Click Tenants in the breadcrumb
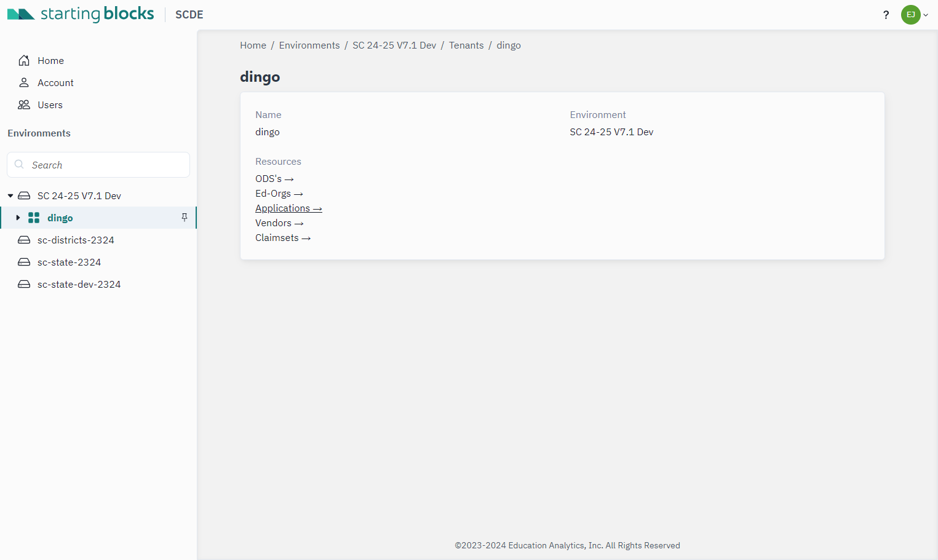This screenshot has height=560, width=938. 466,45
